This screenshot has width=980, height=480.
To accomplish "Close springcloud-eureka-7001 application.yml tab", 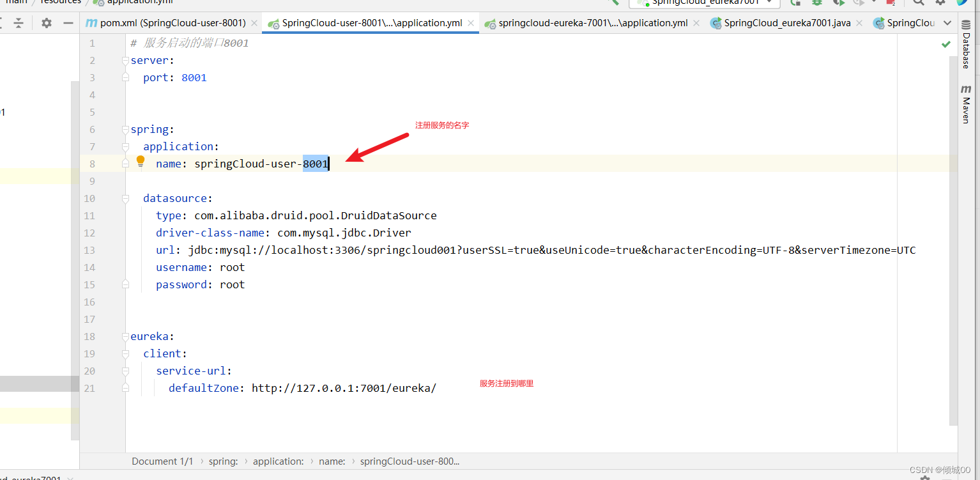I will (696, 23).
